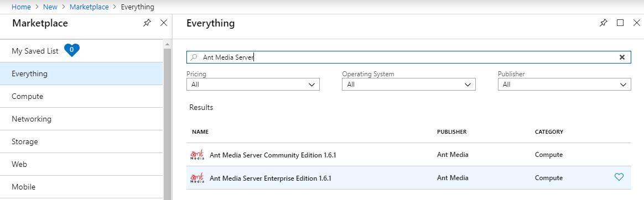Select the Web category
The image size is (644, 200).
81,164
